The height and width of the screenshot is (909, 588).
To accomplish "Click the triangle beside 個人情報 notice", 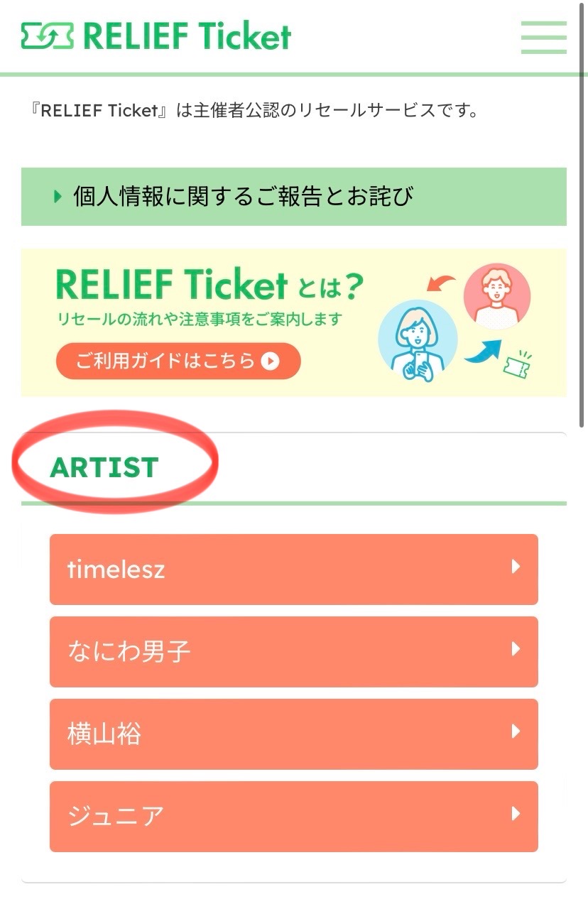I will pyautogui.click(x=58, y=196).
